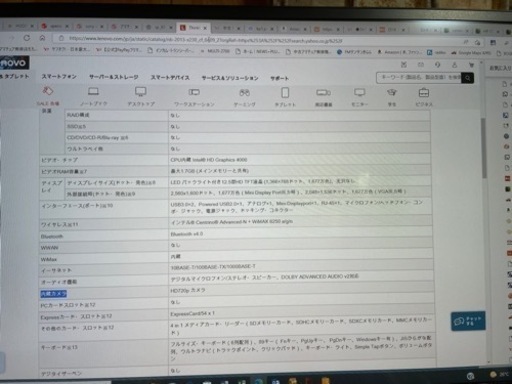Click the Lenovo logo

pos(13,63)
